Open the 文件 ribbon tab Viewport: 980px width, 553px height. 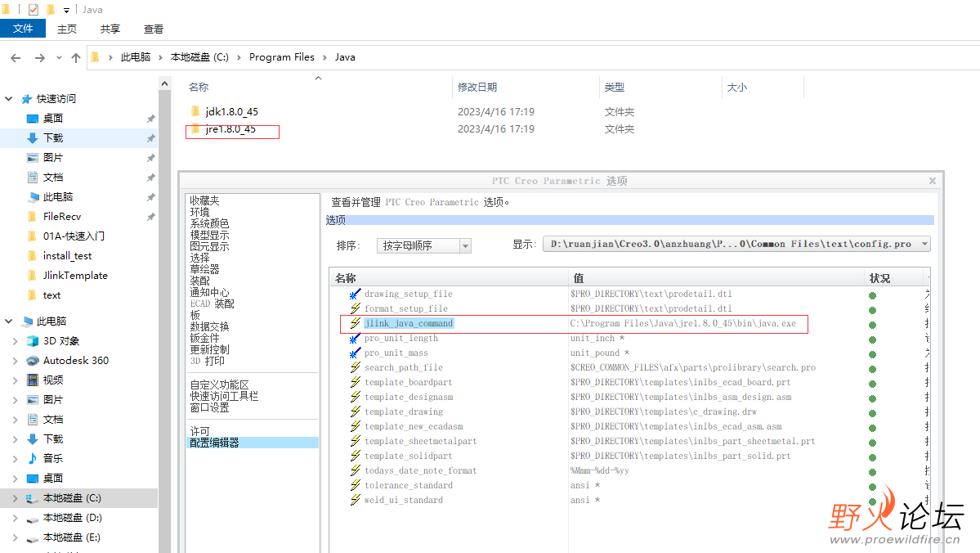coord(23,29)
